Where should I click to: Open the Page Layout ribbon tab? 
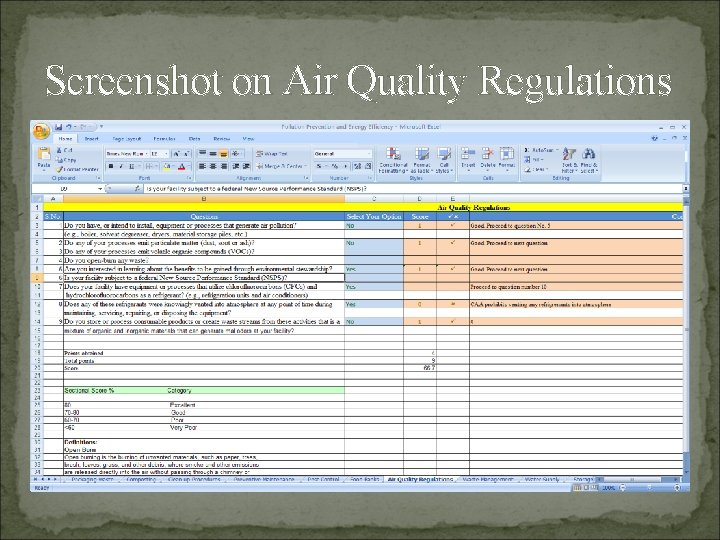click(127, 139)
